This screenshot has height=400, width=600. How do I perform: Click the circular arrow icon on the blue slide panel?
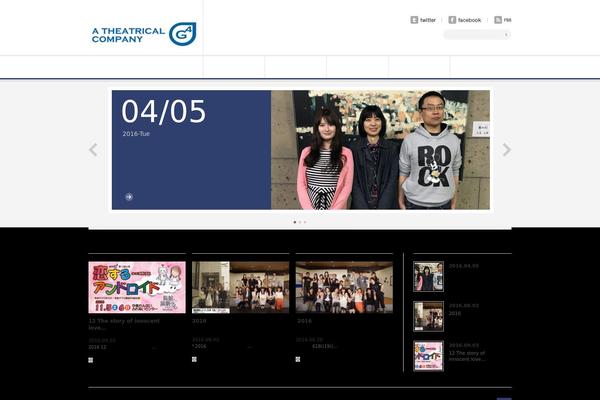129,197
